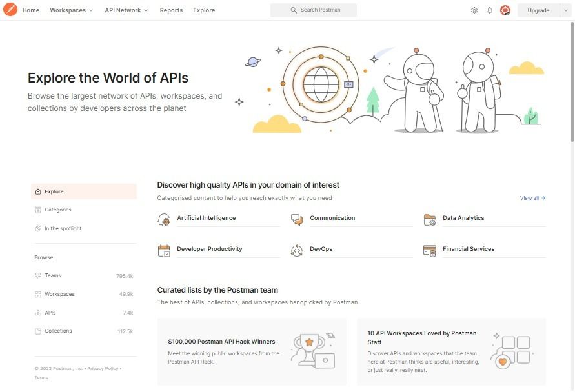Image resolution: width=575 pixels, height=392 pixels.
Task: Click the Explore the World of APIs heading
Action: [x=108, y=78]
